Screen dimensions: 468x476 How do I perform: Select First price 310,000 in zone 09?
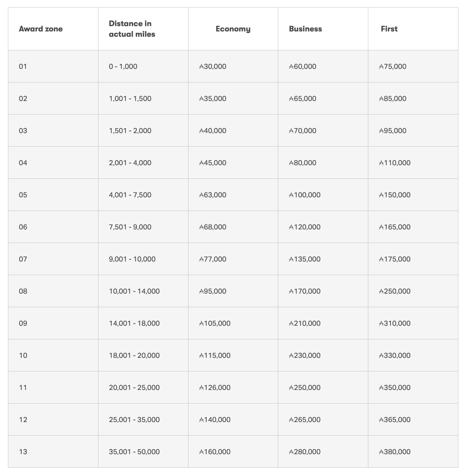(395, 323)
